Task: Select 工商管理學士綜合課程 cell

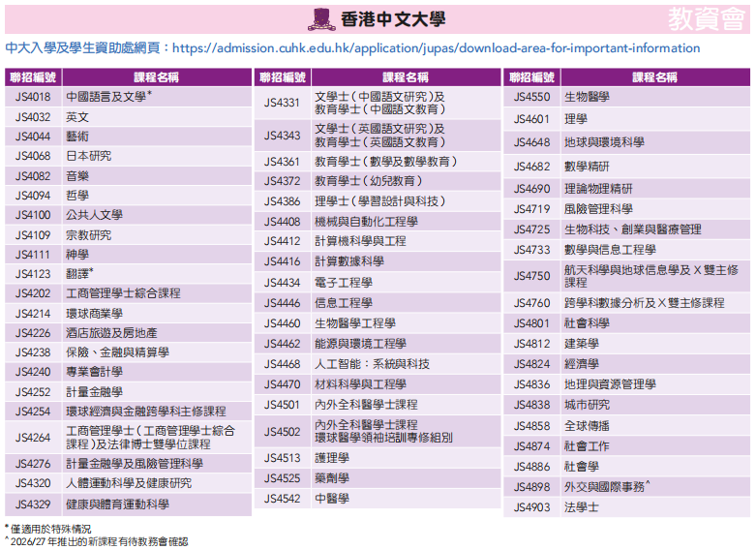Action: (157, 293)
